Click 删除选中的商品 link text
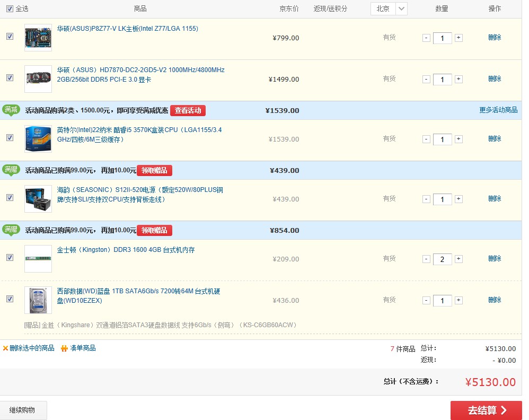Screen dimensions: 529x420 pyautogui.click(x=32, y=348)
